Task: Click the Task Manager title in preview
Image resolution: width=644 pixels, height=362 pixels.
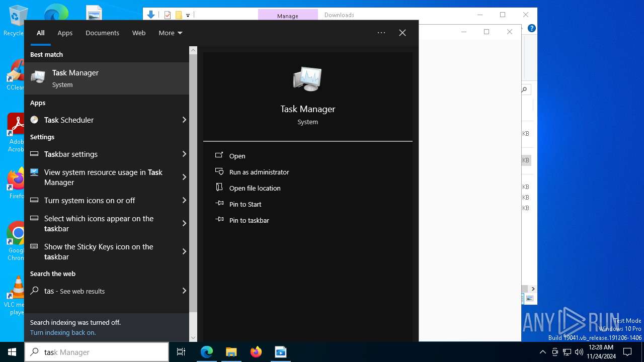Action: (307, 109)
